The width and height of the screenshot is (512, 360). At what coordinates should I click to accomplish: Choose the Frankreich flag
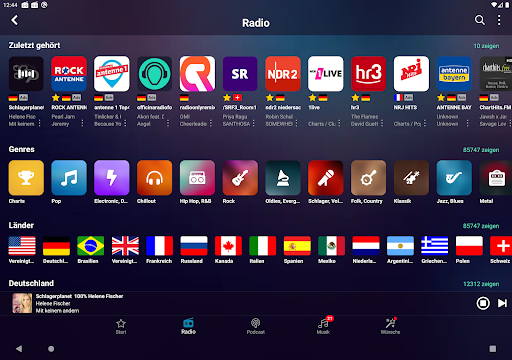159,246
